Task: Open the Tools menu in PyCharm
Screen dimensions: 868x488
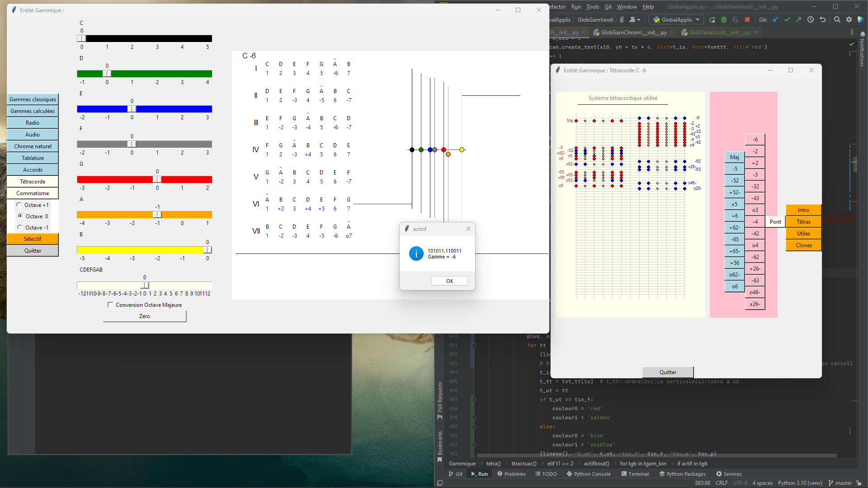Action: pyautogui.click(x=592, y=7)
